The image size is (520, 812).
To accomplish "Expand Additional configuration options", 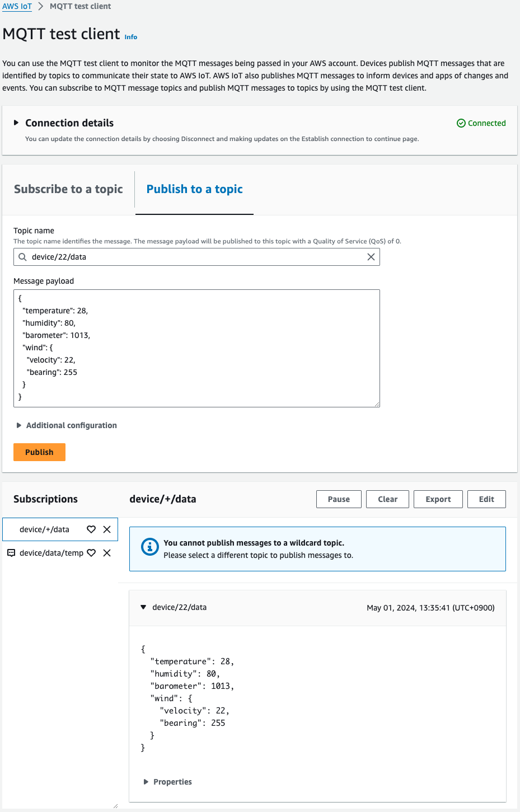I will [19, 425].
